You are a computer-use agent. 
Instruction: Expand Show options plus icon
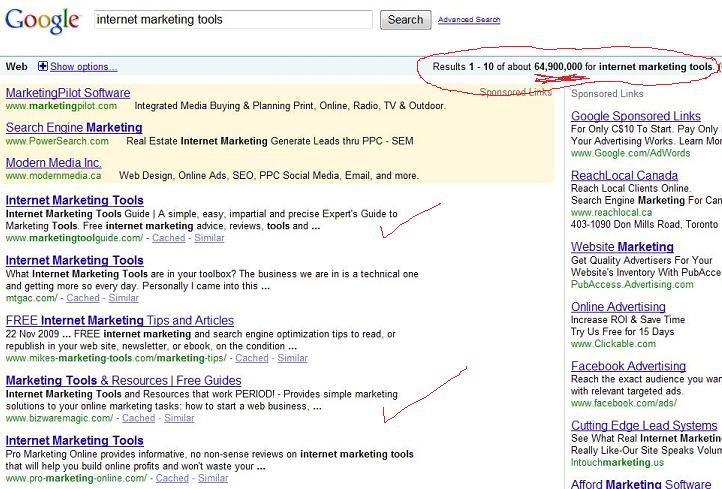[42, 66]
